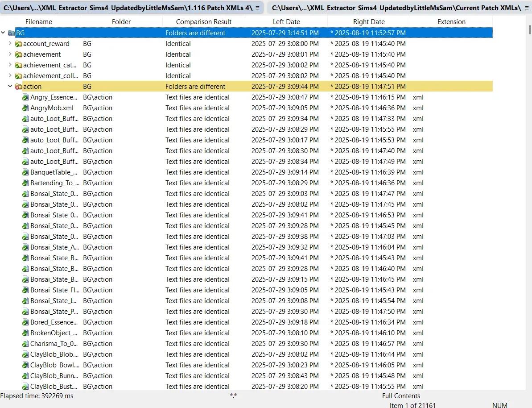Click the XML icon beside BrokenObject file
Image resolution: width=532 pixels, height=408 pixels.
pos(25,333)
